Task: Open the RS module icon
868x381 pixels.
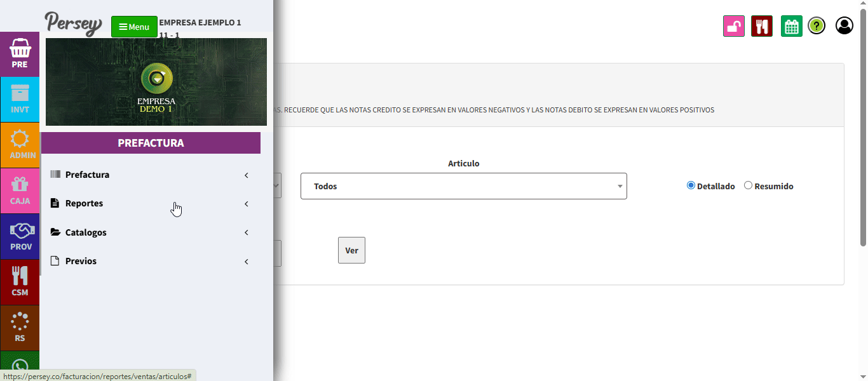Action: (20, 328)
